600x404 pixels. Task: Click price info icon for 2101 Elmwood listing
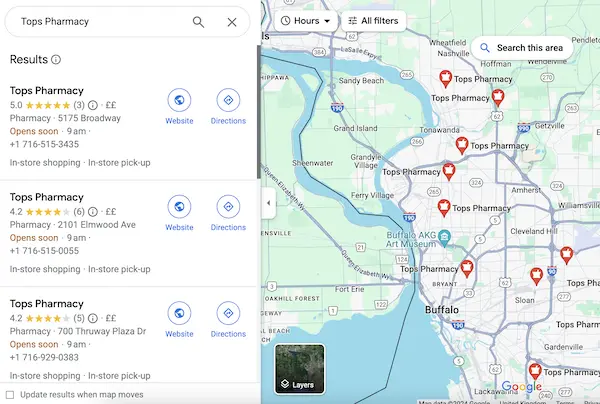pos(93,212)
